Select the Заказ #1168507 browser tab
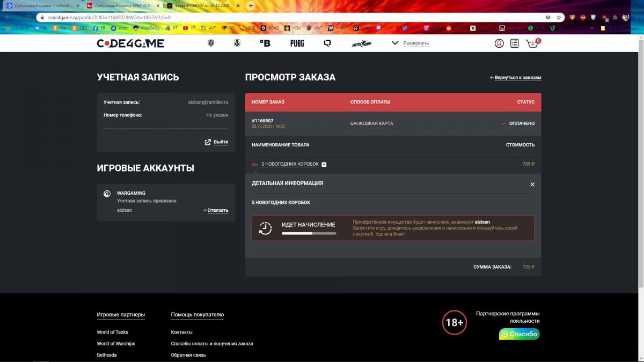 (x=204, y=5)
